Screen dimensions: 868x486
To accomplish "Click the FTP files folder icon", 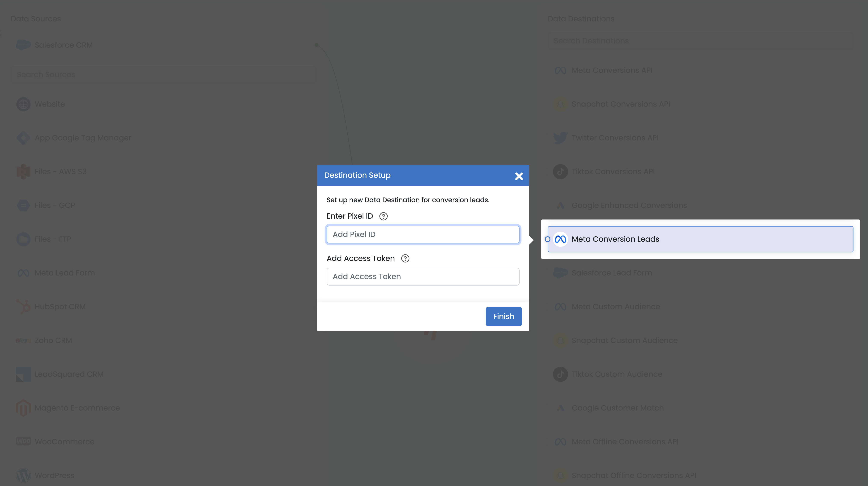I will tap(23, 239).
